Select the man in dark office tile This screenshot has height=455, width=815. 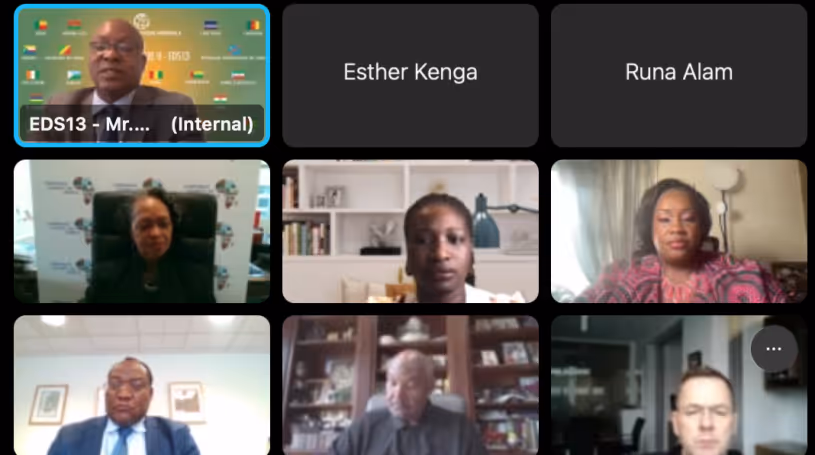pyautogui.click(x=679, y=385)
